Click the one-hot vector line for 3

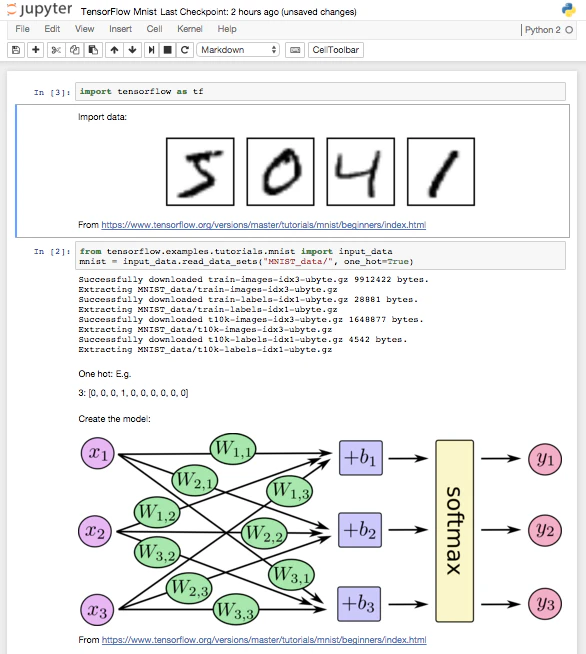(133, 393)
